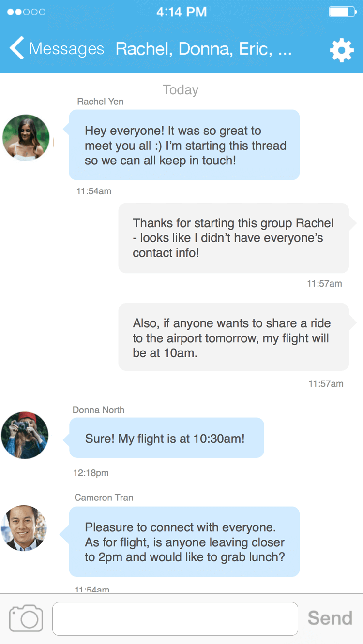Open Cameron Tran's profile picture
This screenshot has width=363, height=644.
tap(24, 528)
